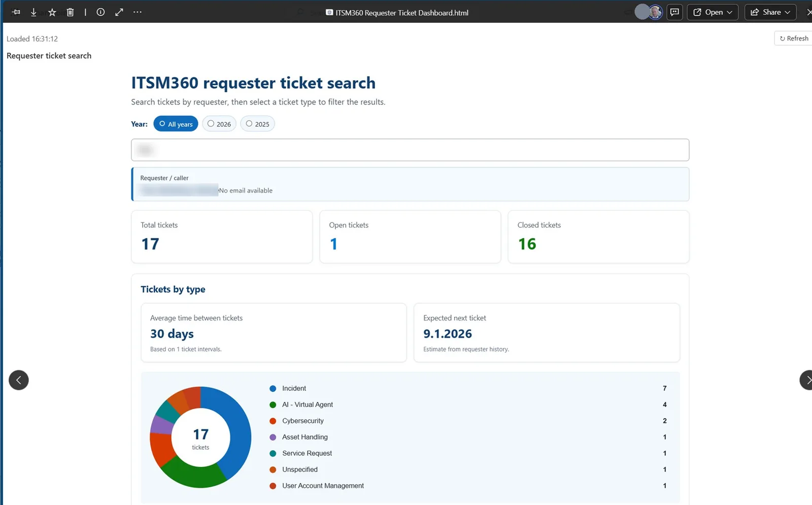Delete the file using the trash icon
This screenshot has width=812, height=505.
[x=70, y=12]
